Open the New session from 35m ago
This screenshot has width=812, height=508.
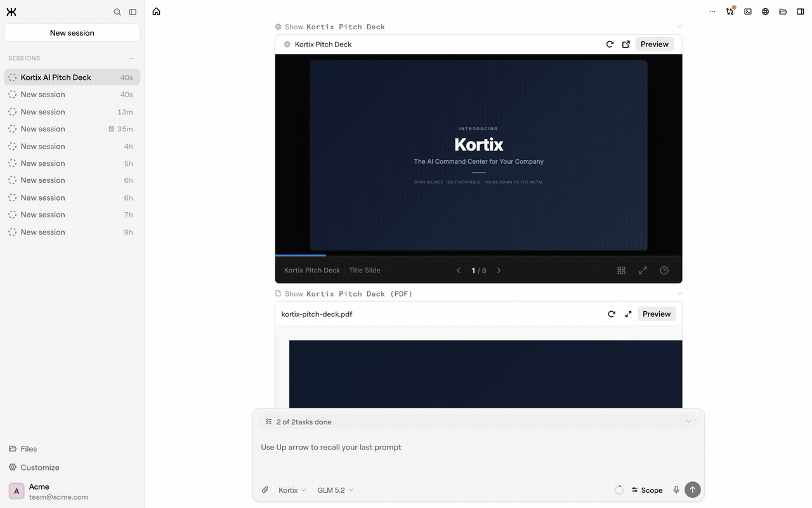click(72, 129)
